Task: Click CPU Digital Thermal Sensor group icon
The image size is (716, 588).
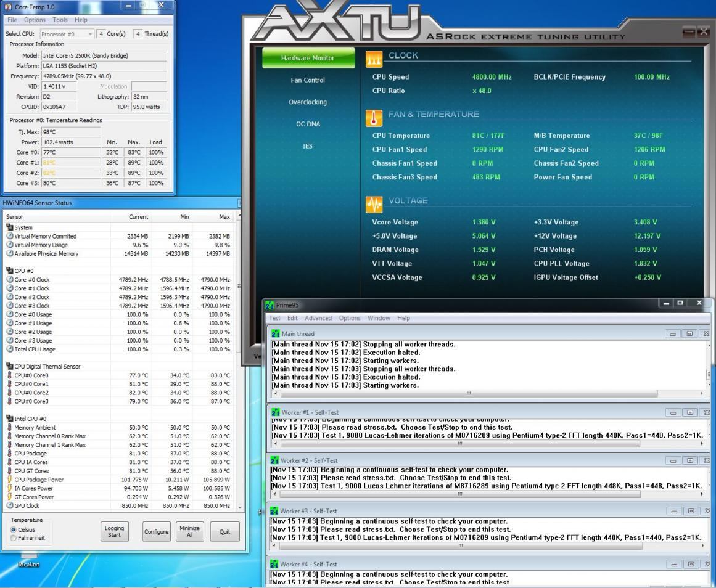Action: click(9, 366)
